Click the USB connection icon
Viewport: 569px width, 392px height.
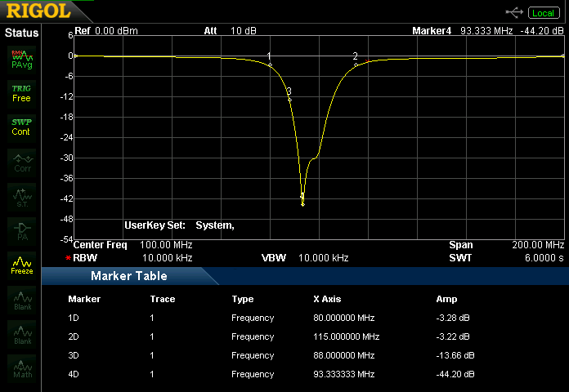pyautogui.click(x=514, y=13)
